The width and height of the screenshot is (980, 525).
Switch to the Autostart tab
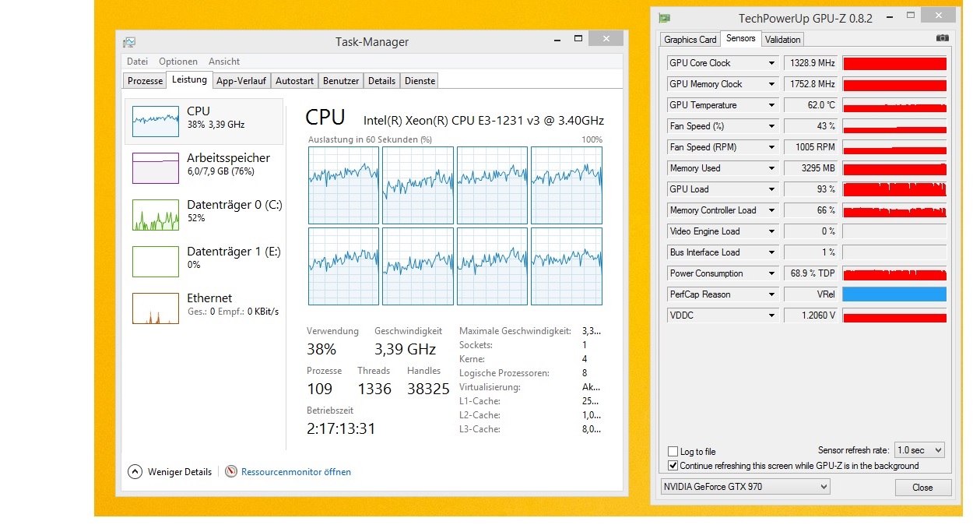pos(294,81)
